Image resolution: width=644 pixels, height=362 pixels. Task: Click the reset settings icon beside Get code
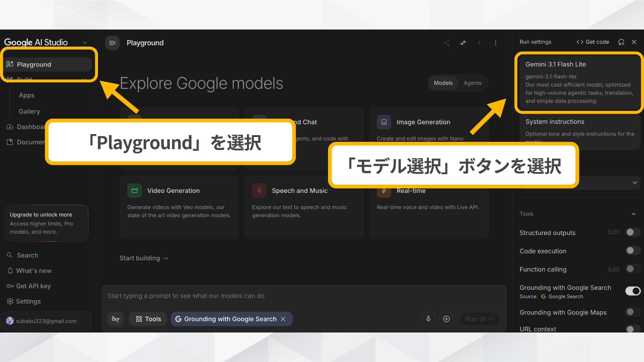coord(621,42)
